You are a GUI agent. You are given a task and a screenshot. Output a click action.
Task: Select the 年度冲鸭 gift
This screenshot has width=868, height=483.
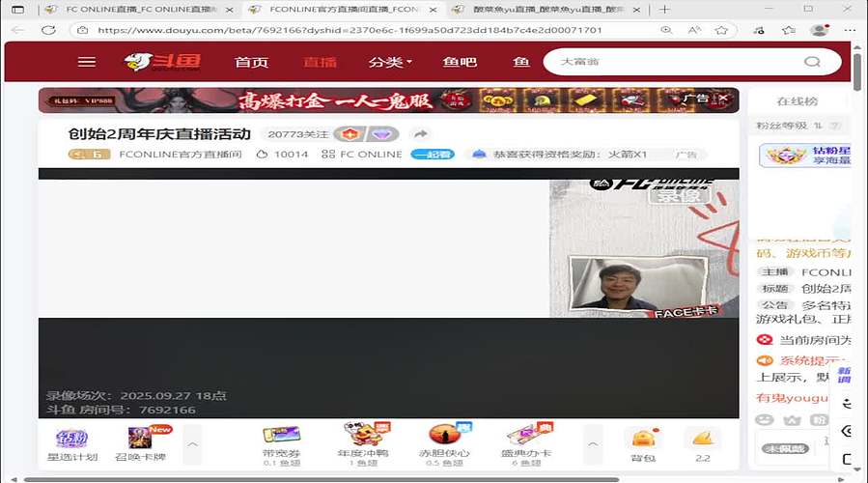pos(363,444)
